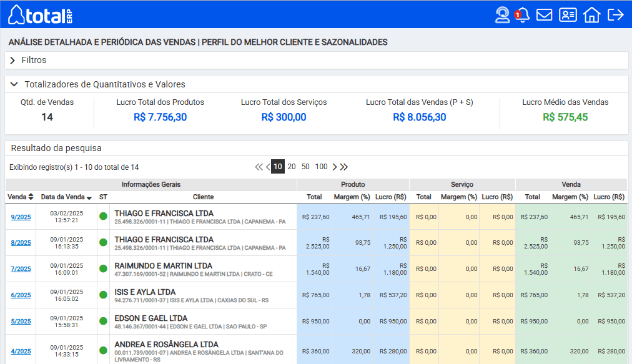Screen dimensions: 632x364
Task: Click green status dot for sale 8/2025
Action: point(103,243)
